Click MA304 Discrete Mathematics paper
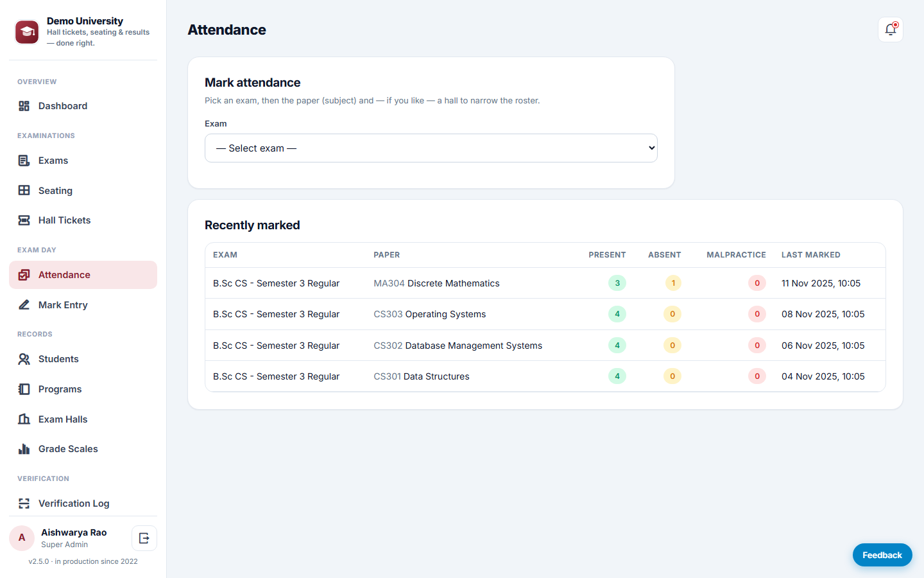This screenshot has width=924, height=578. tap(436, 283)
